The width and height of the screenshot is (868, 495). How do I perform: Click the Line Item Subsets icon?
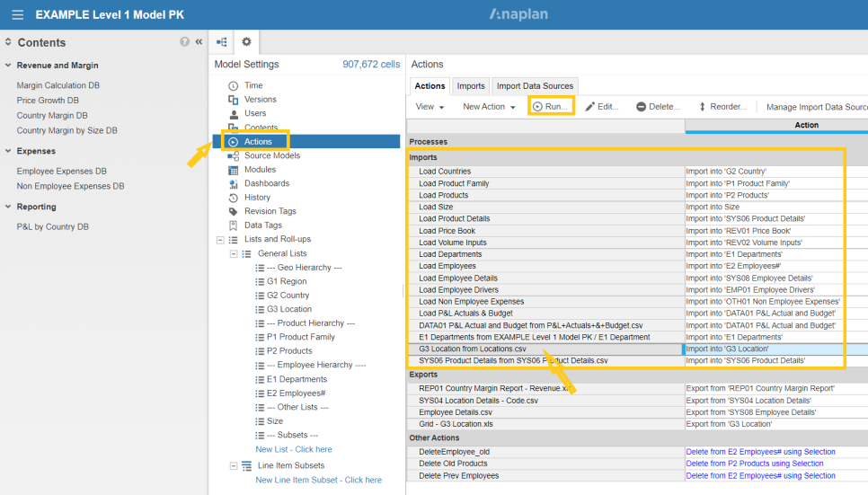click(247, 466)
